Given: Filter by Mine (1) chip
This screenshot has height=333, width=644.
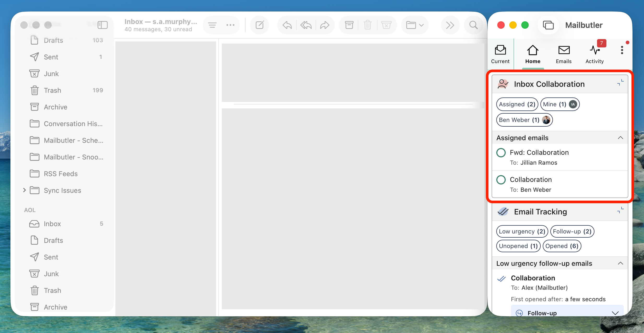Looking at the screenshot, I should point(560,104).
